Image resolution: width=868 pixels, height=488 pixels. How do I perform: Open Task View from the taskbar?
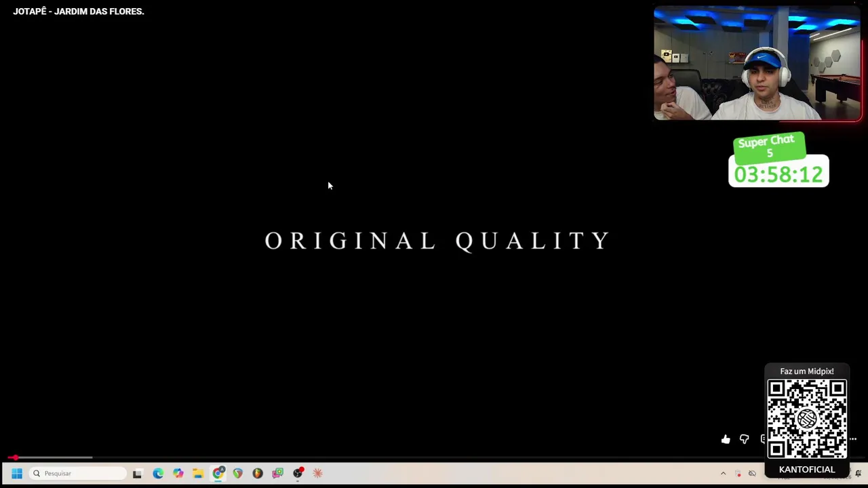(x=138, y=473)
